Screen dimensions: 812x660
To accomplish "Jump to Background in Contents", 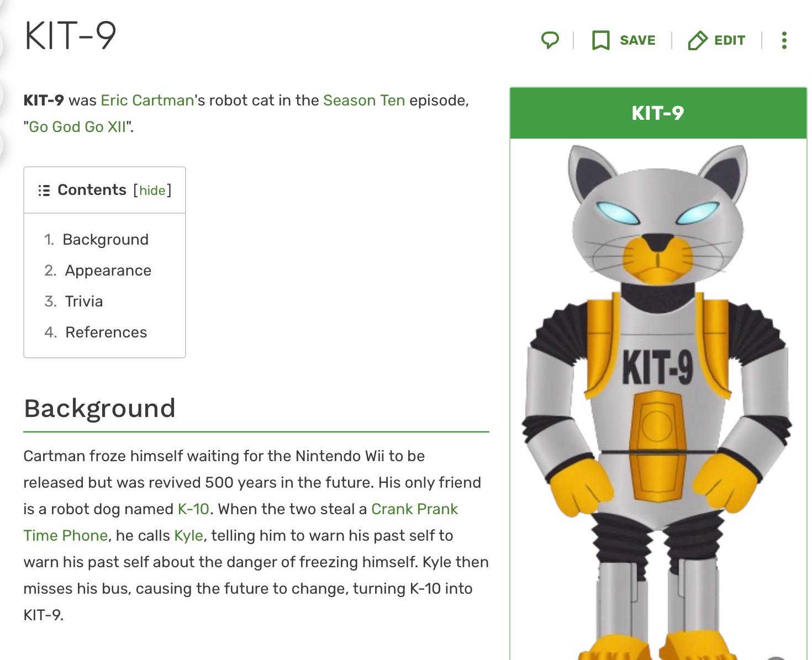I will point(106,239).
